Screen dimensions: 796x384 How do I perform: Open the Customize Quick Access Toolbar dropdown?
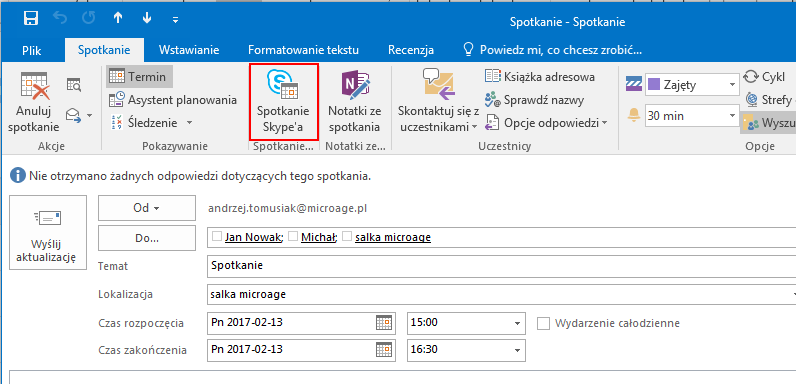175,20
